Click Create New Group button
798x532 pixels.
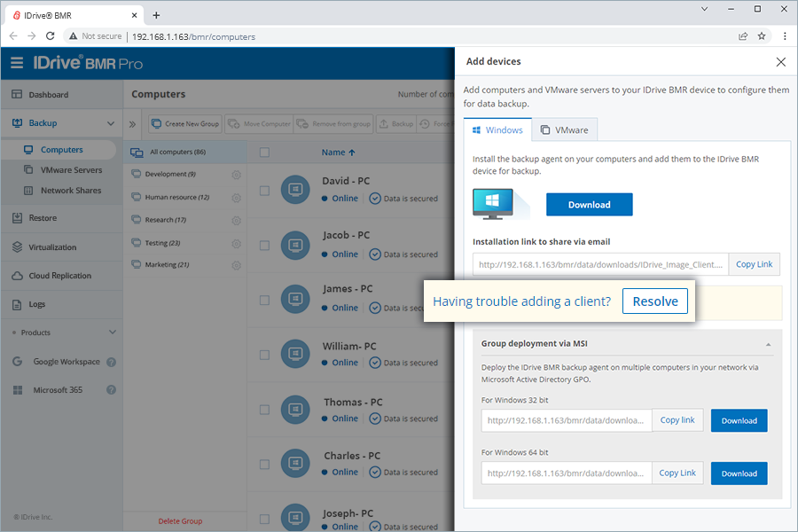tap(185, 124)
